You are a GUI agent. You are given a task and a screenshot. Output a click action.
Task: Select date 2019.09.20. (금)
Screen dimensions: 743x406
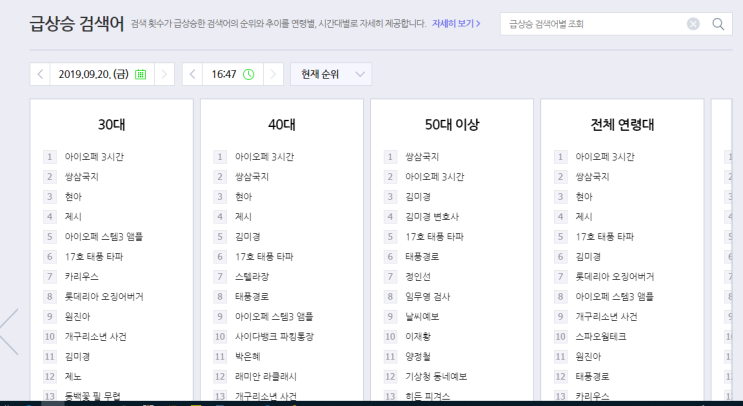click(93, 74)
